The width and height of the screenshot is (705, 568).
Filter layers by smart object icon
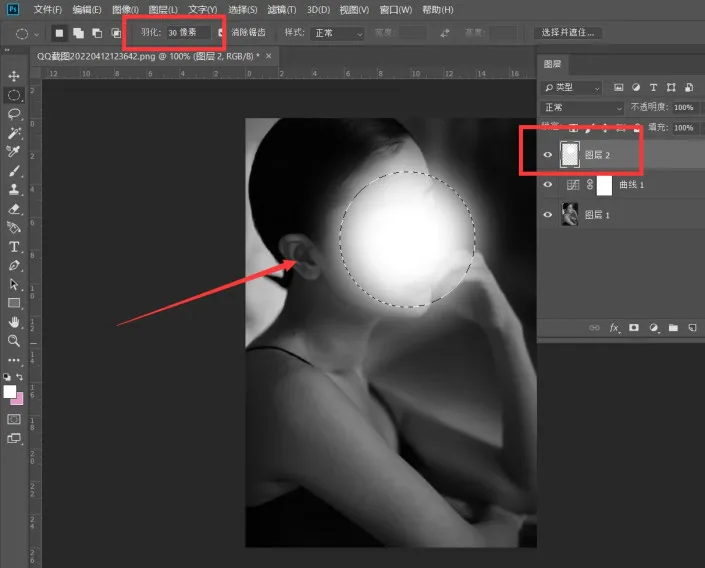(689, 88)
